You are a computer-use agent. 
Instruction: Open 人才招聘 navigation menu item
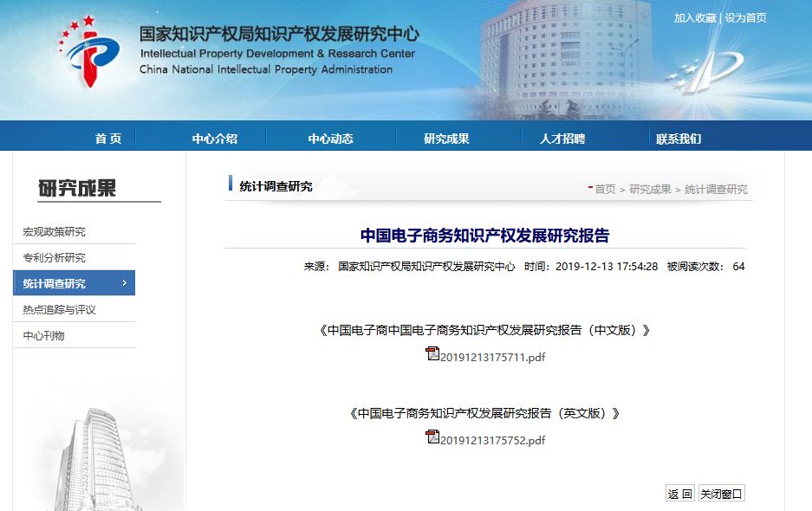click(563, 139)
